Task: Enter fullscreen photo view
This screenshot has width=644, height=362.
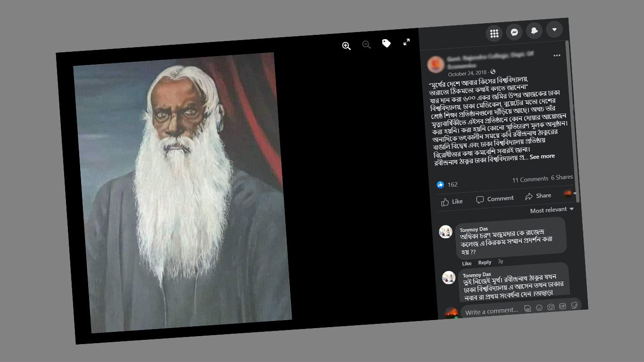Action: click(x=407, y=42)
